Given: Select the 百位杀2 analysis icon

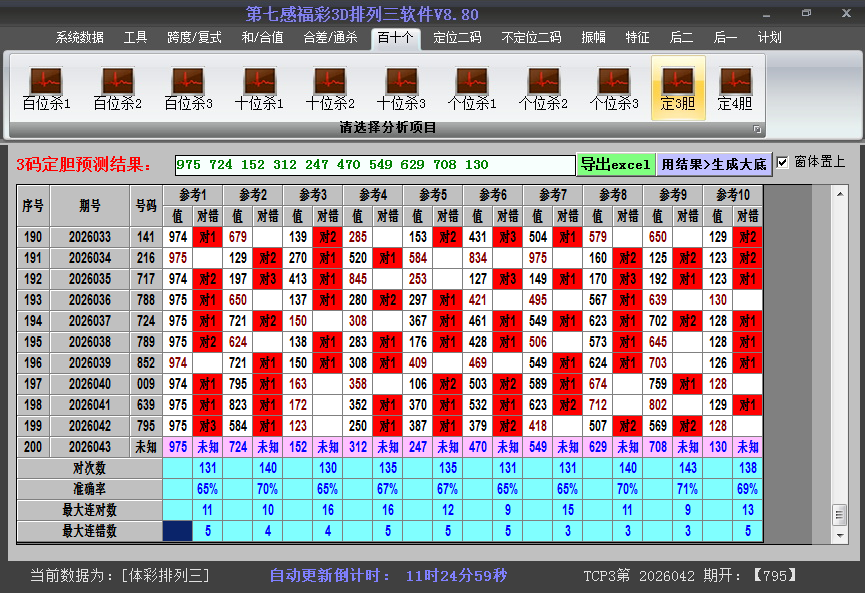Looking at the screenshot, I should tap(117, 88).
